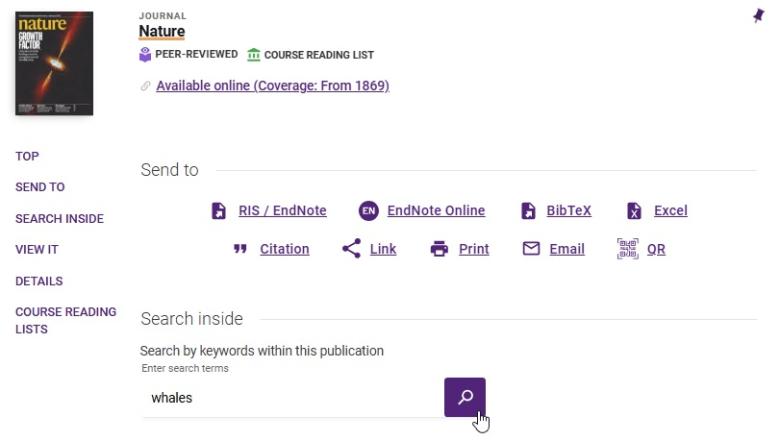Click the QR code icon

click(x=627, y=249)
